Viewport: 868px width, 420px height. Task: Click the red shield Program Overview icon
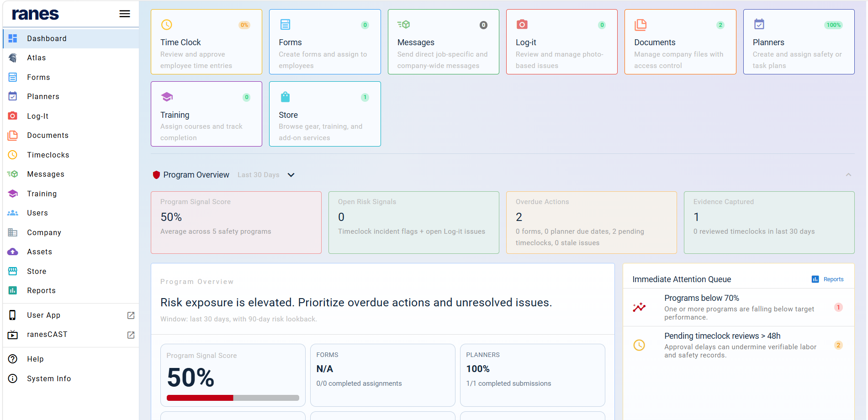point(156,175)
